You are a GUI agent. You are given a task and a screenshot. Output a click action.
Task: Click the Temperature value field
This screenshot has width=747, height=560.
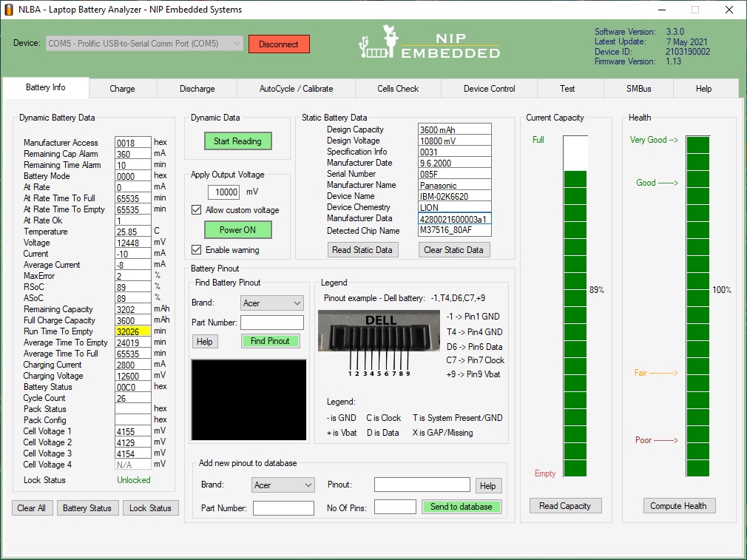133,232
